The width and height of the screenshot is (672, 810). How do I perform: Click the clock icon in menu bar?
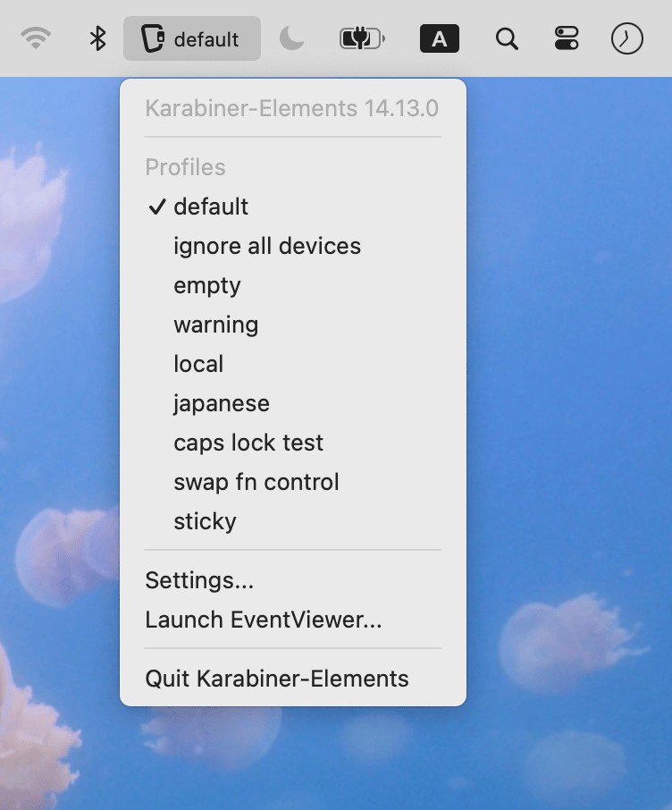626,38
